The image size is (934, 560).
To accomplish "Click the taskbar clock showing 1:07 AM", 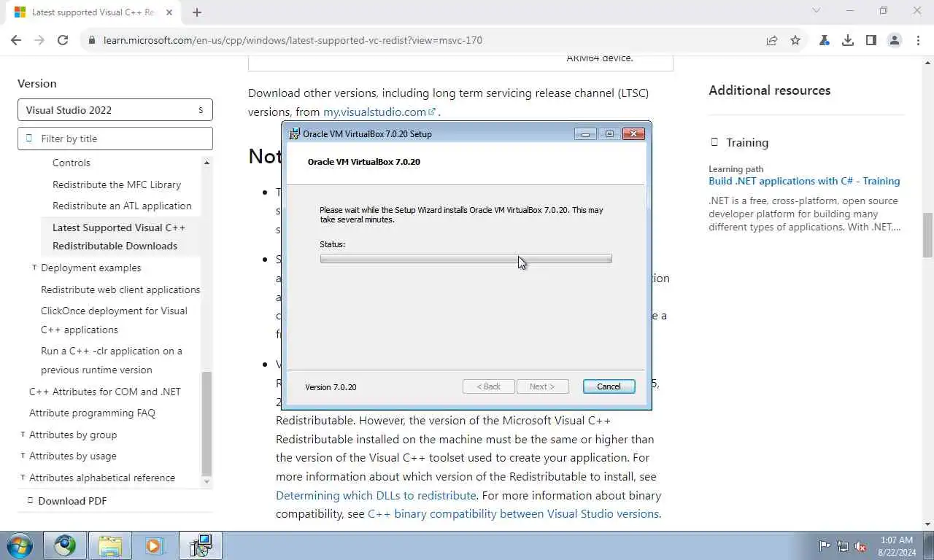I will tap(897, 546).
